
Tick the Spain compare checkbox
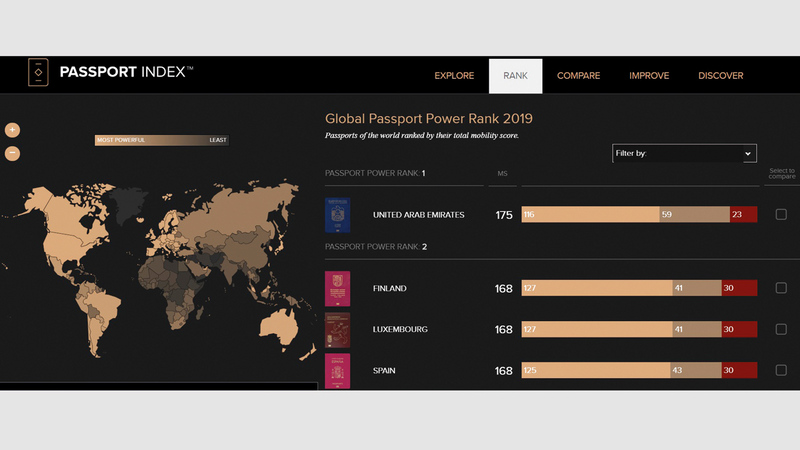point(781,370)
